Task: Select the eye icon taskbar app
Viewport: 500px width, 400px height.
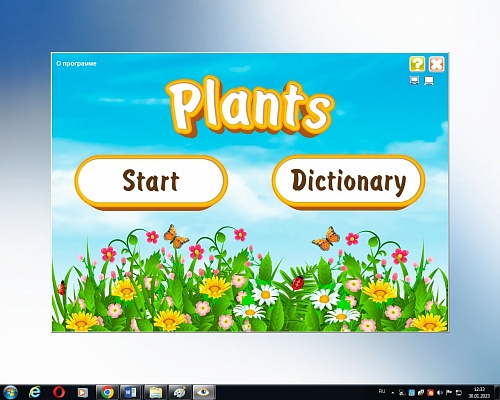Action: tap(204, 392)
